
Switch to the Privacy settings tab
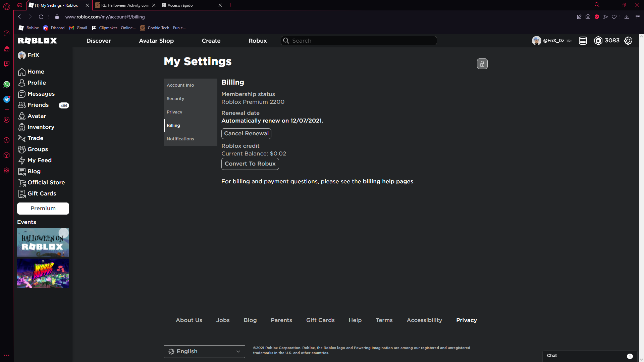click(x=190, y=112)
